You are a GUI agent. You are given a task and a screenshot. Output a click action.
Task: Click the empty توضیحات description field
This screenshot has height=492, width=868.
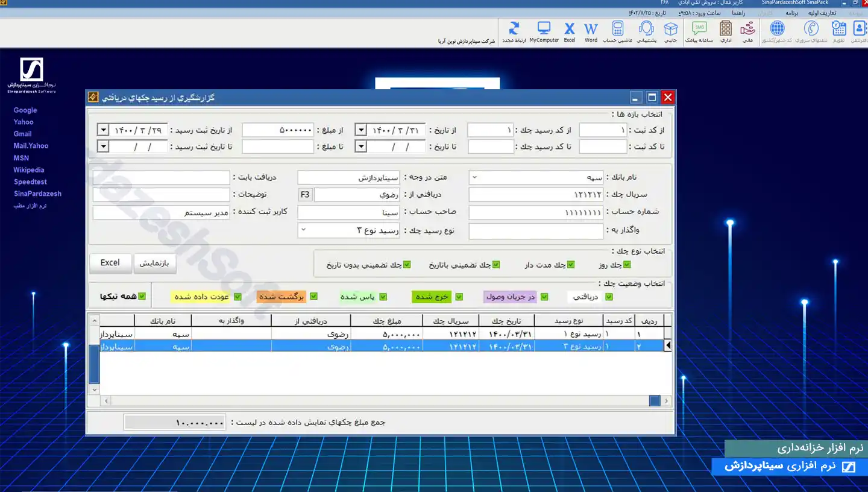coord(162,195)
